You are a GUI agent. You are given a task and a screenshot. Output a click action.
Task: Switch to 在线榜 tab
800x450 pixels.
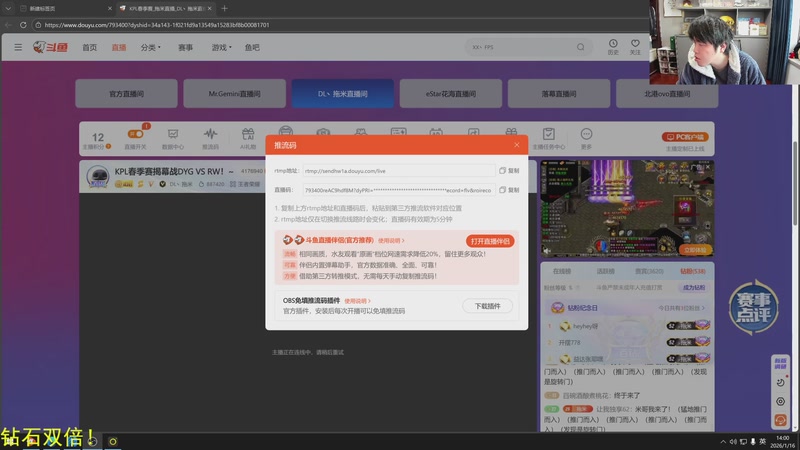[x=562, y=271]
